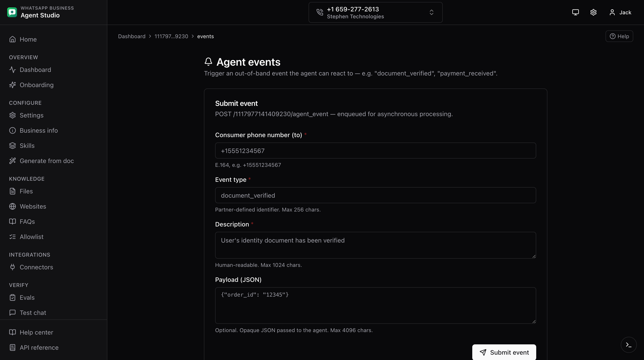644x360 pixels.
Task: Focus the Payload JSON text area
Action: coord(375,306)
